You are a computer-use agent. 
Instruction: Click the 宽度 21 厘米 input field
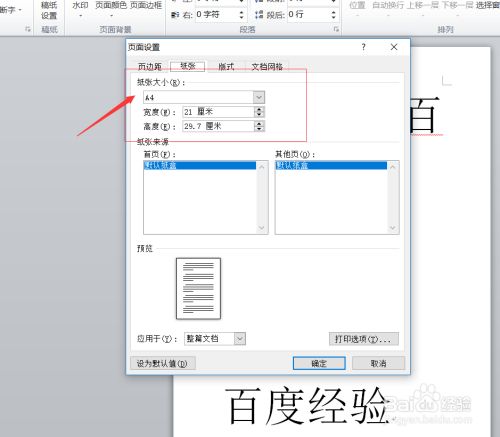(218, 112)
